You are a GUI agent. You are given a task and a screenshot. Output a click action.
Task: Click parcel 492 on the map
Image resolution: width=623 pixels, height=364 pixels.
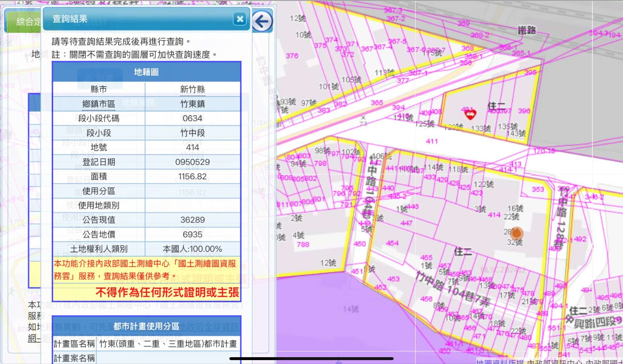pyautogui.click(x=580, y=239)
